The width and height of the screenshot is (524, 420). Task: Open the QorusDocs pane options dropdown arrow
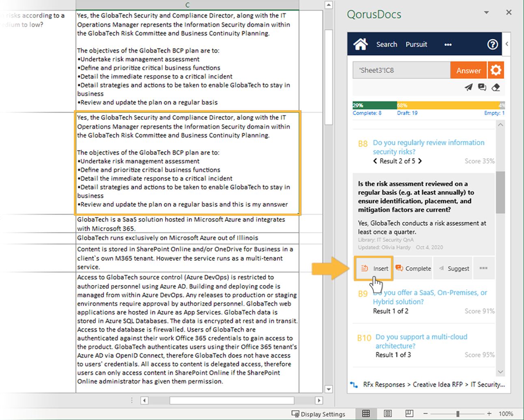pos(486,13)
